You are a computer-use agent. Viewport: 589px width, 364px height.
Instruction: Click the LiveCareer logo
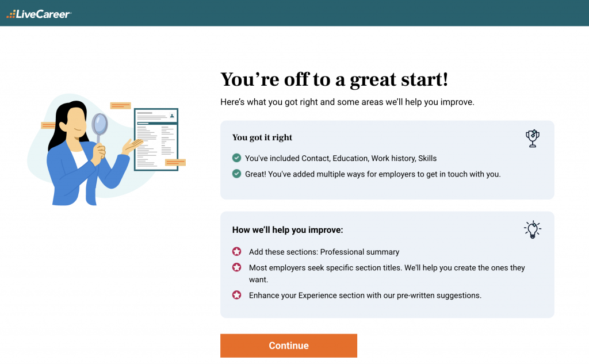39,13
